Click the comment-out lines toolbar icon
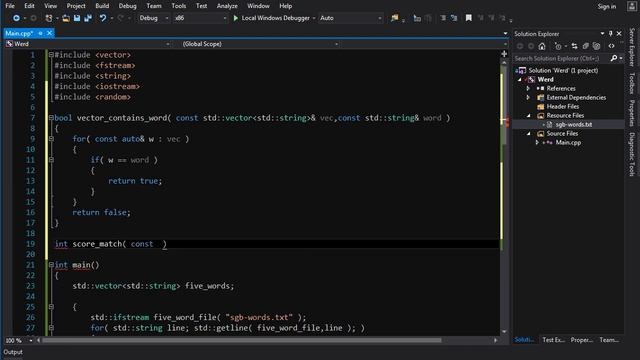This screenshot has width=640, height=360. 443,18
